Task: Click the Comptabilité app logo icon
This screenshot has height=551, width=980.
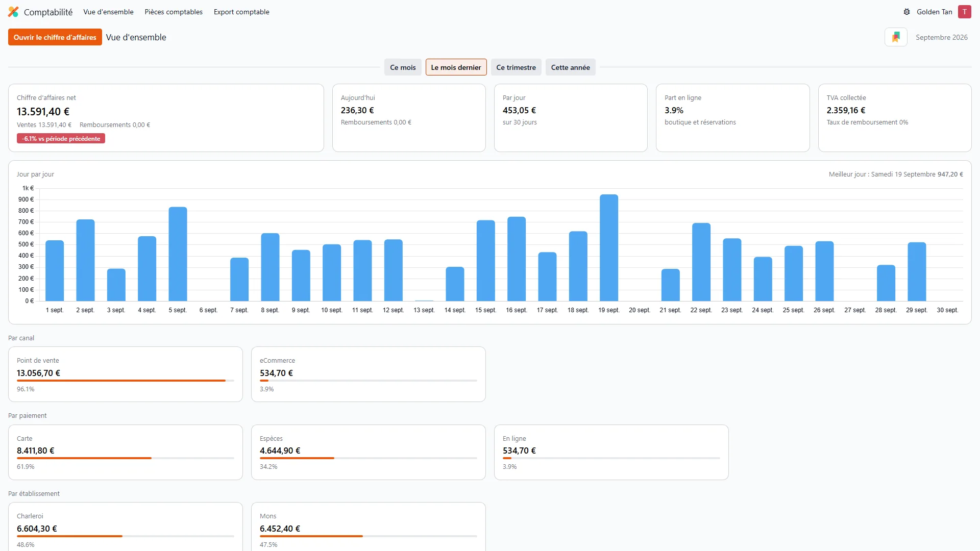Action: tap(13, 12)
